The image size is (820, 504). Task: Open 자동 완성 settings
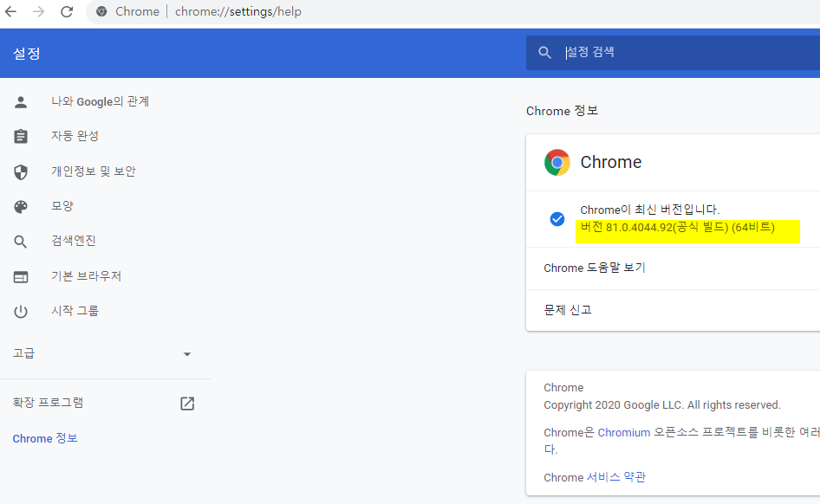tap(75, 136)
